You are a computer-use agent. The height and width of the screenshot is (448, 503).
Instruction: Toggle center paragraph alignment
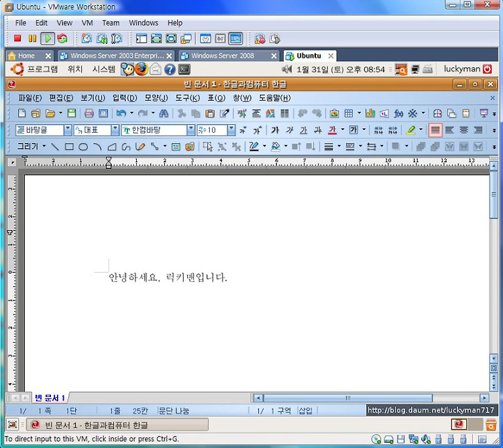463,130
